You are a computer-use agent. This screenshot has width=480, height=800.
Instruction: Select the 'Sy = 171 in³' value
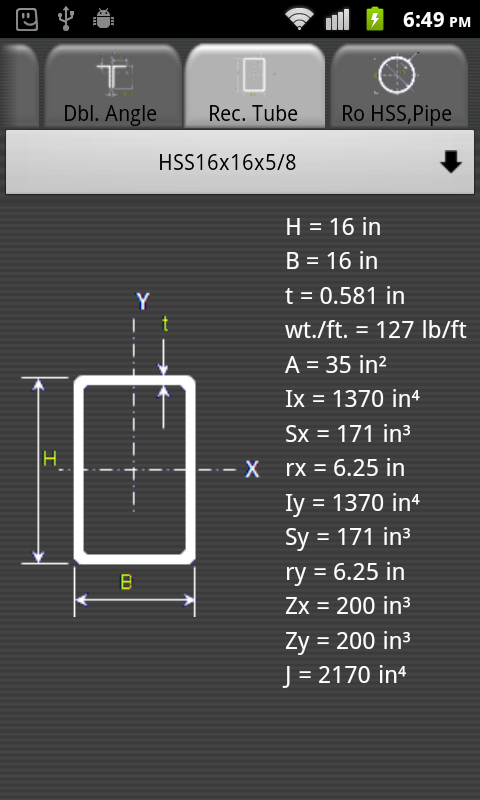tap(348, 537)
